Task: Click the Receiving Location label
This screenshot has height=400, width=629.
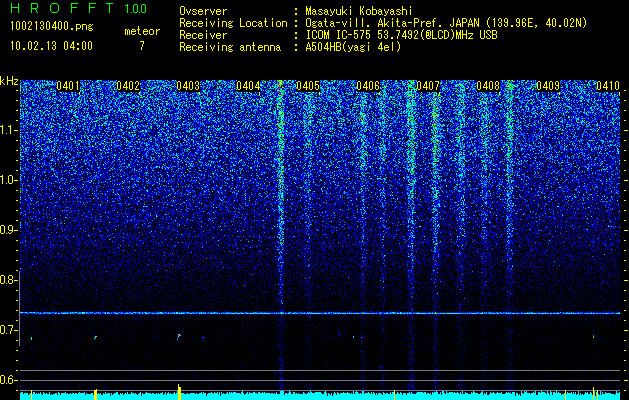Action: tap(233, 23)
